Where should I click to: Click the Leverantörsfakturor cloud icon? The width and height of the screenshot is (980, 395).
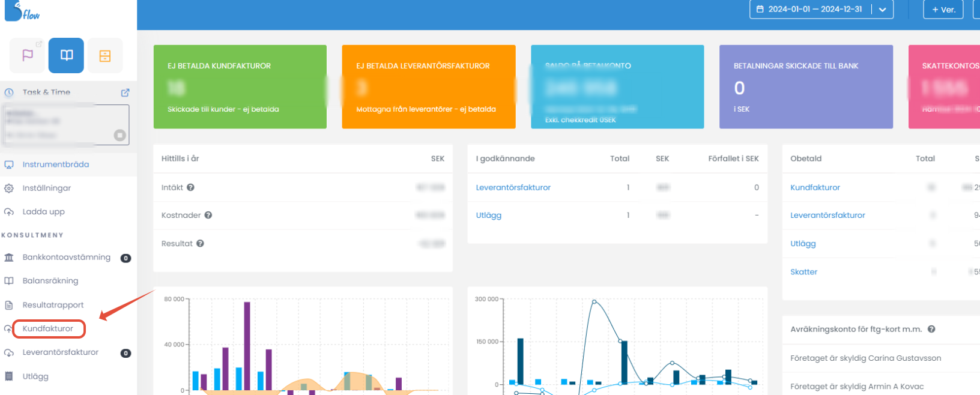pos(9,352)
